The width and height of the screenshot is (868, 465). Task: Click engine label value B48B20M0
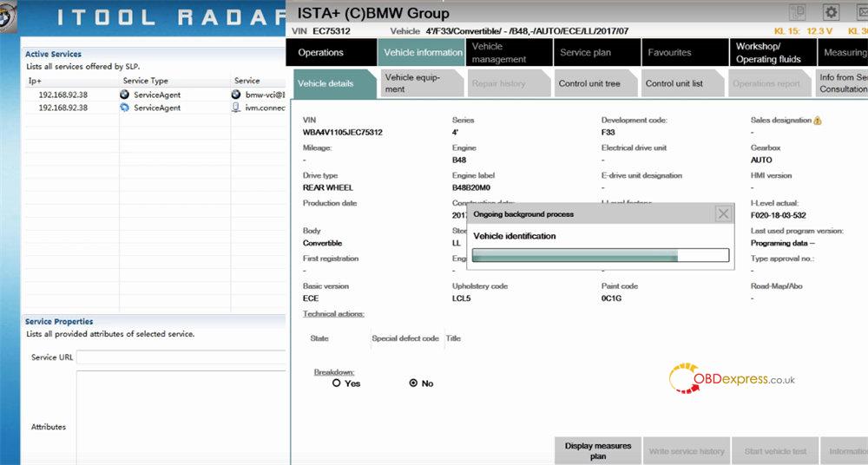tap(471, 187)
